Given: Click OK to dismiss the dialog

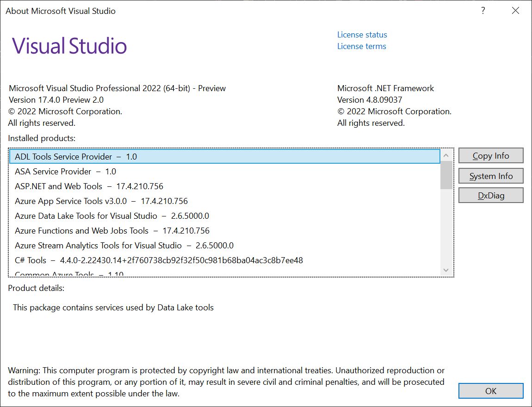Looking at the screenshot, I should [490, 391].
